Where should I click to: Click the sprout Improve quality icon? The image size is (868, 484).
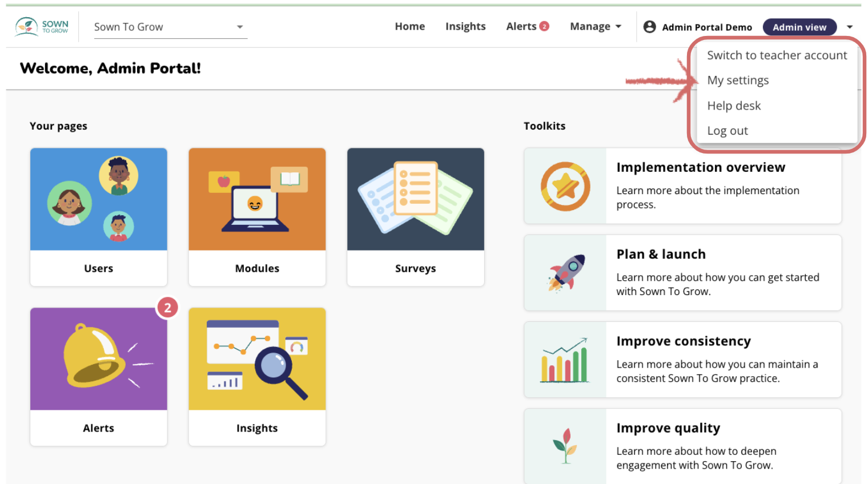pyautogui.click(x=565, y=446)
